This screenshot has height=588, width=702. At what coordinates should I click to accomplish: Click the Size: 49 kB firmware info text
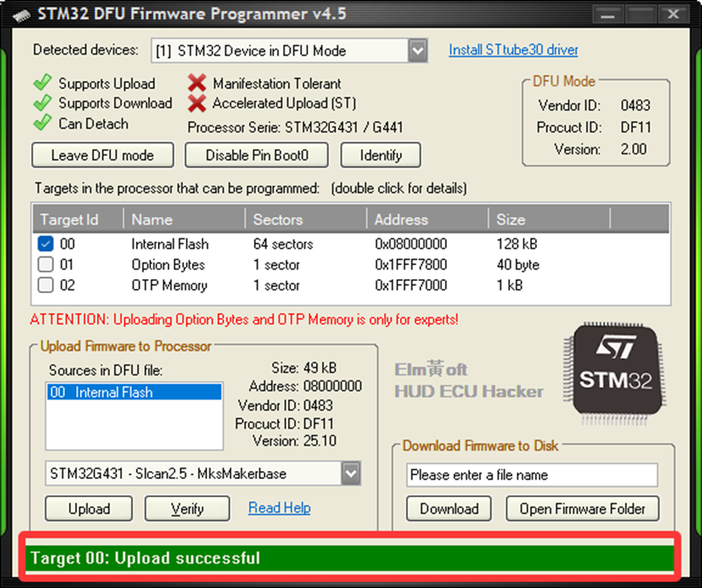pyautogui.click(x=304, y=368)
